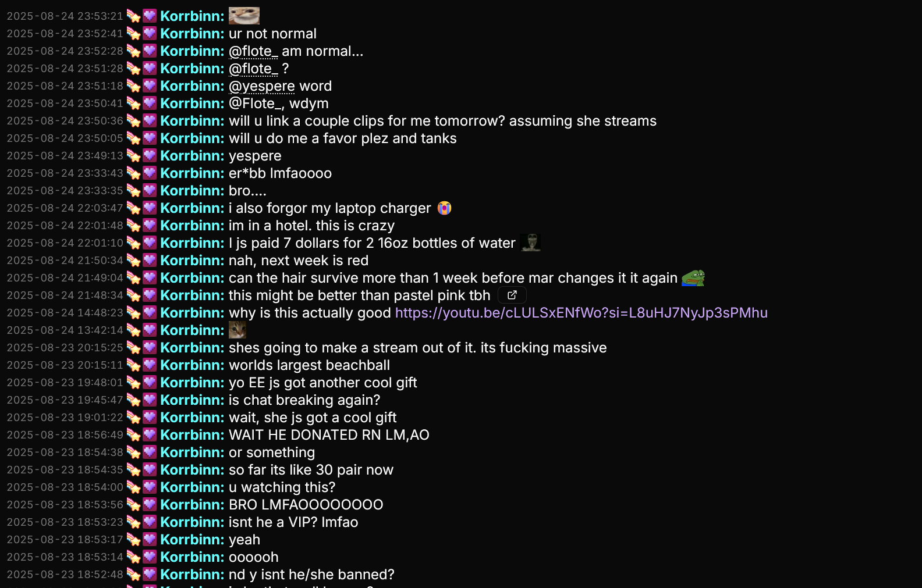Click the cat image in the 13:42:14 message
This screenshot has width=922, height=588.
pyautogui.click(x=237, y=330)
